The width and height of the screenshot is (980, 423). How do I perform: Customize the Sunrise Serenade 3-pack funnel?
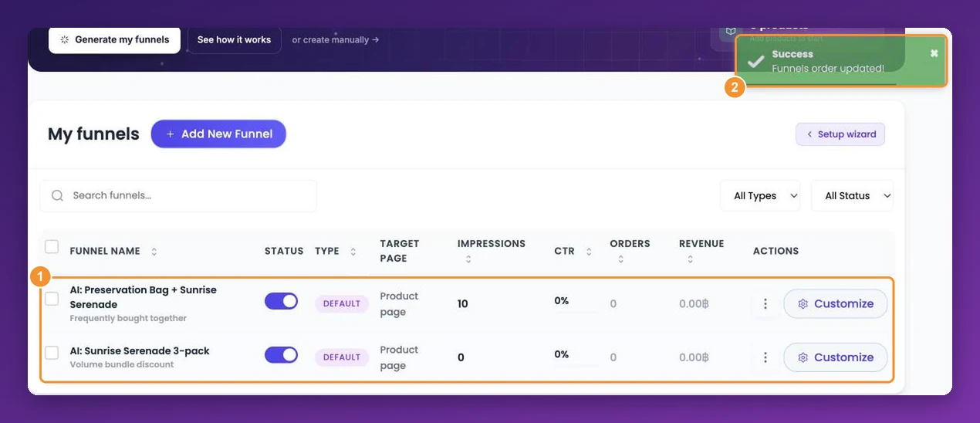point(836,357)
